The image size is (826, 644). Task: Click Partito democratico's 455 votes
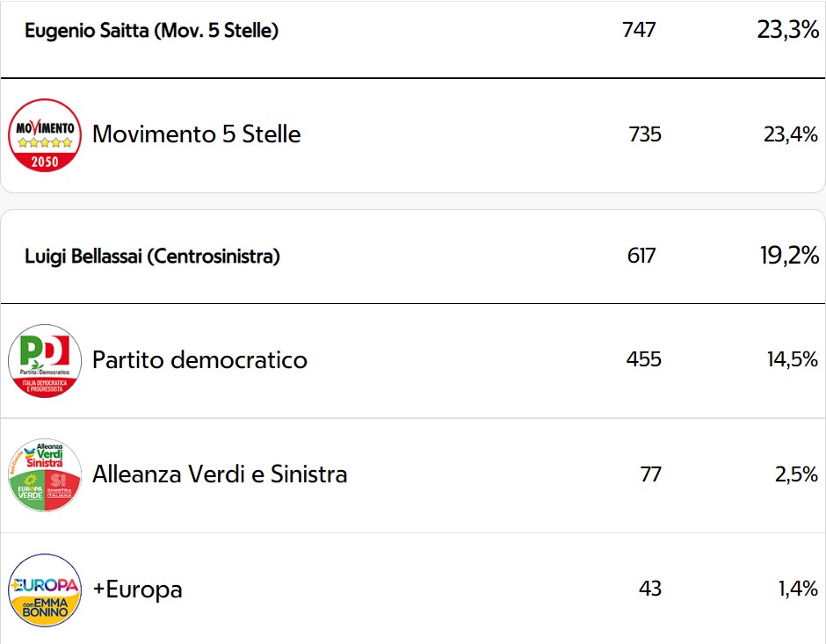(x=644, y=359)
